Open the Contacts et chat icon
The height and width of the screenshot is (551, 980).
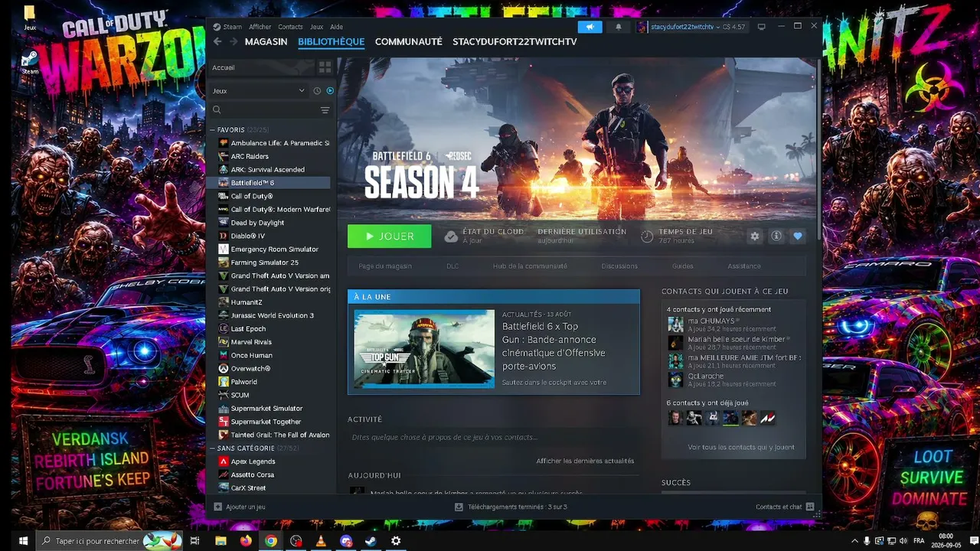click(x=809, y=507)
